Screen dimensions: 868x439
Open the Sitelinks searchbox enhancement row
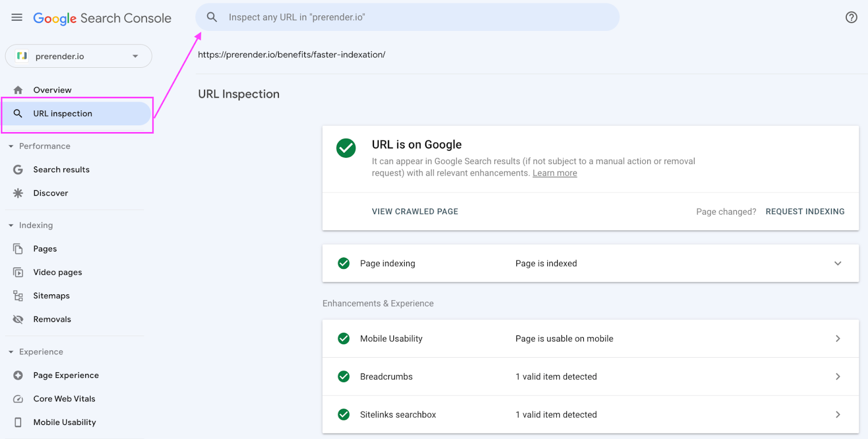point(590,415)
